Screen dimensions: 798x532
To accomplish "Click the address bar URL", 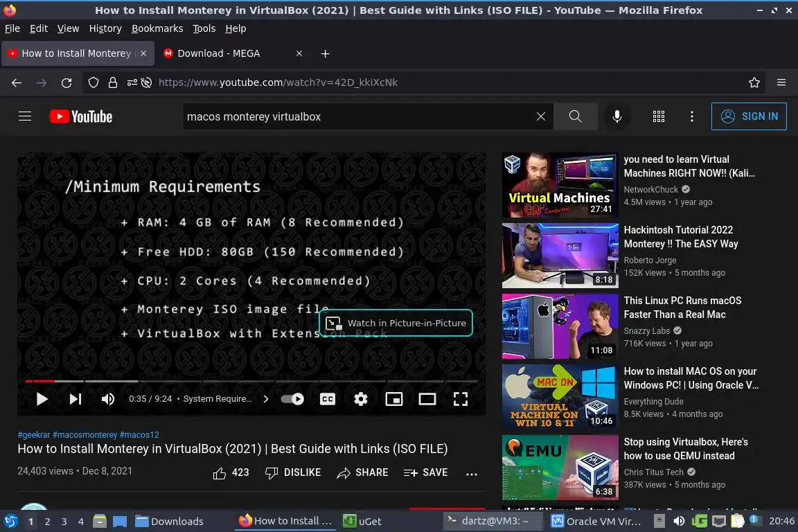I will [278, 82].
